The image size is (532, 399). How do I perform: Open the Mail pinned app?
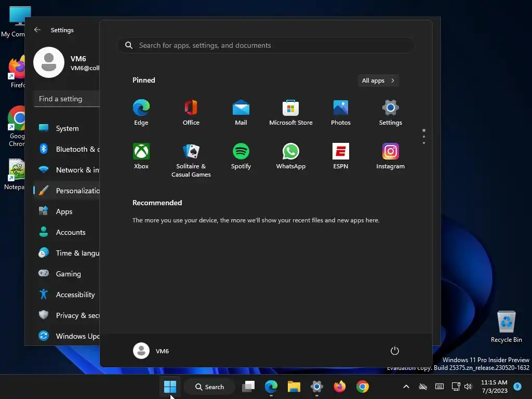pyautogui.click(x=241, y=113)
